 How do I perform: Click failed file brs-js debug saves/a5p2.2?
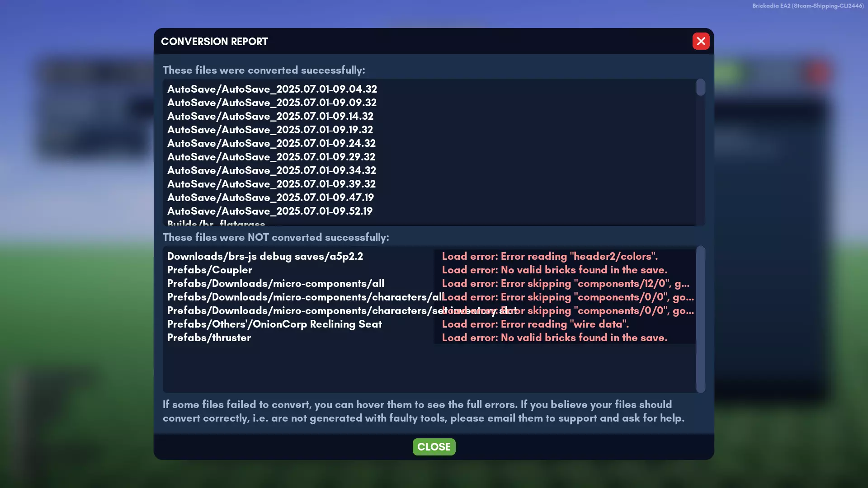pos(265,256)
